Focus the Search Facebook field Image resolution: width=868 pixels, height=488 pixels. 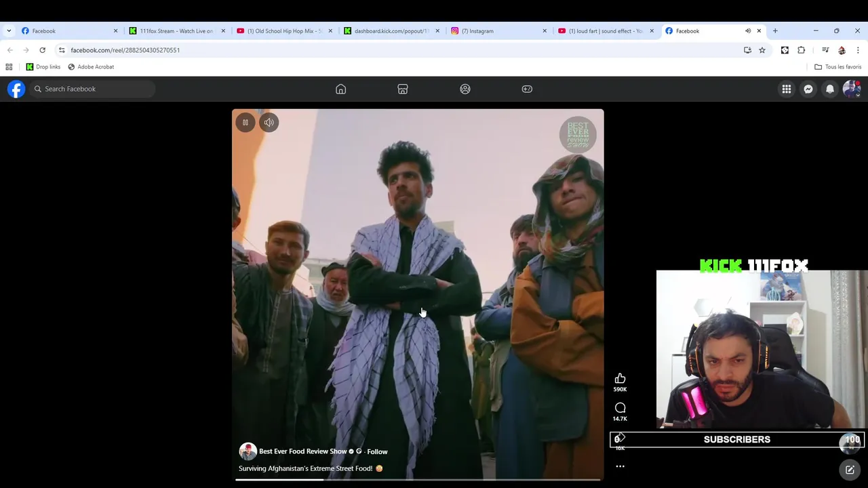point(93,89)
